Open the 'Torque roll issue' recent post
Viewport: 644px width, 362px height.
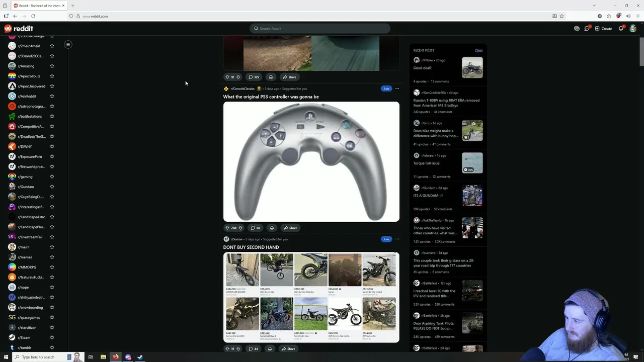coord(427,163)
